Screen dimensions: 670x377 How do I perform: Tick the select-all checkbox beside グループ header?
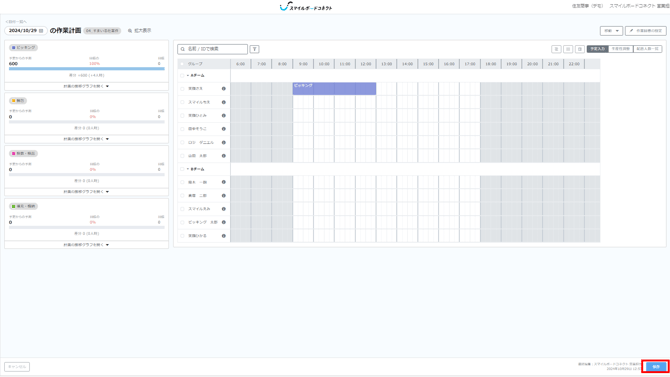pyautogui.click(x=182, y=64)
